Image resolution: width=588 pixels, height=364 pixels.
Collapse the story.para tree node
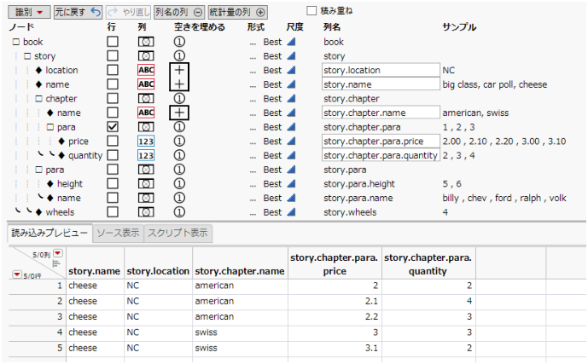[x=38, y=170]
